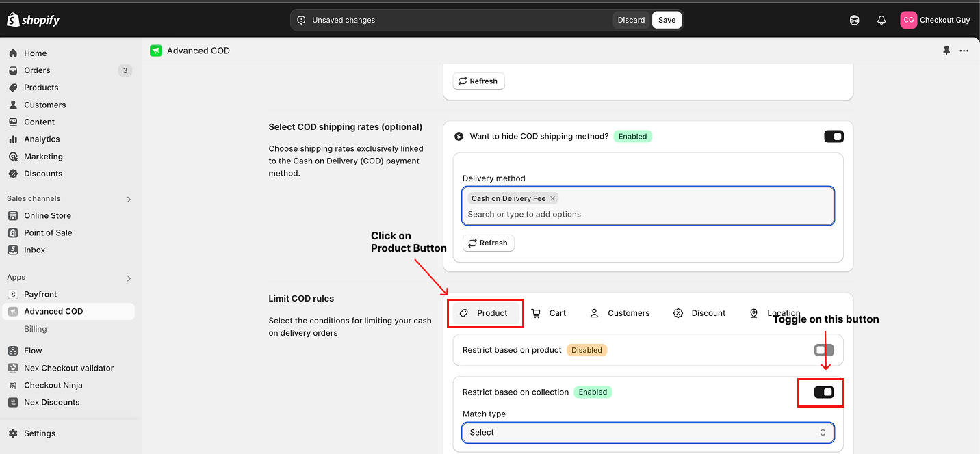Image resolution: width=980 pixels, height=454 pixels.
Task: Click the notification bell icon
Action: [881, 21]
